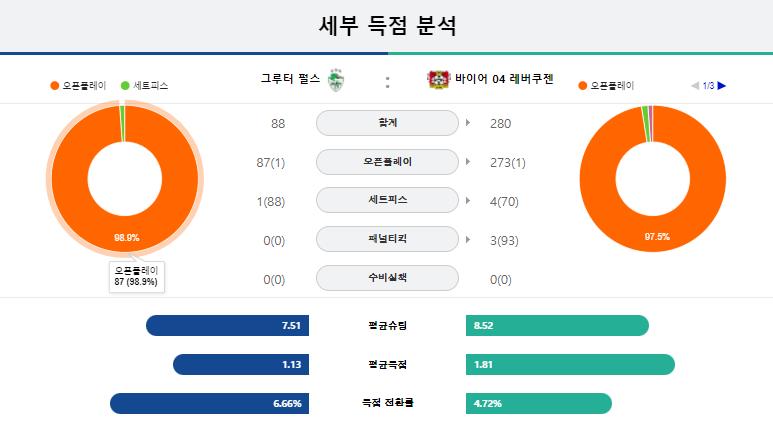The width and height of the screenshot is (773, 422).
Task: Go to next legend page arrow
Action: click(722, 86)
